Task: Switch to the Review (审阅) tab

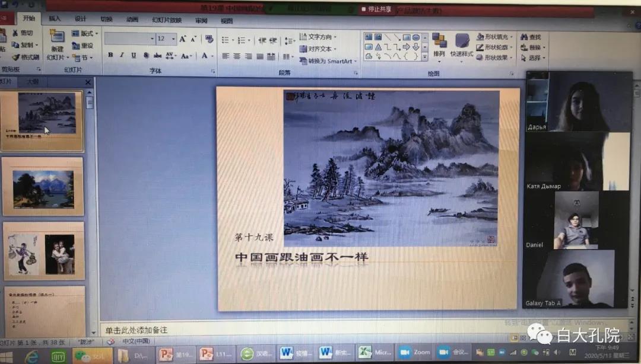Action: pos(201,20)
